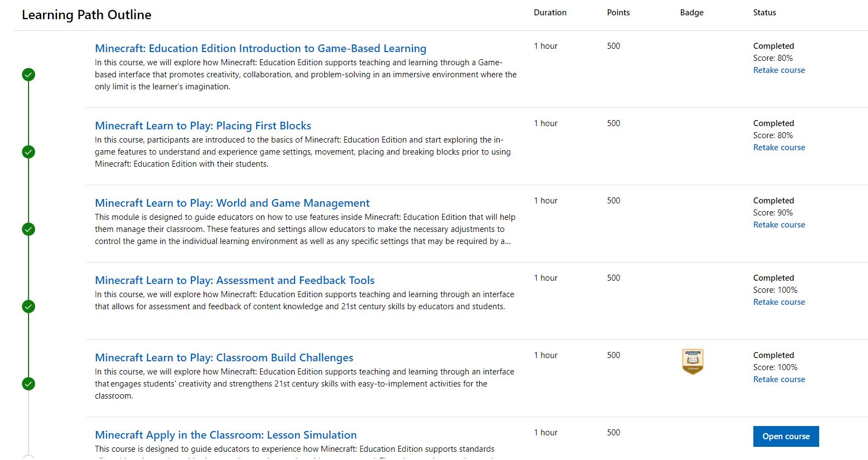Viewport: 868px width, 460px height.
Task: Click the checkmark next to Assessment and Feedback Tools
Action: click(29, 306)
